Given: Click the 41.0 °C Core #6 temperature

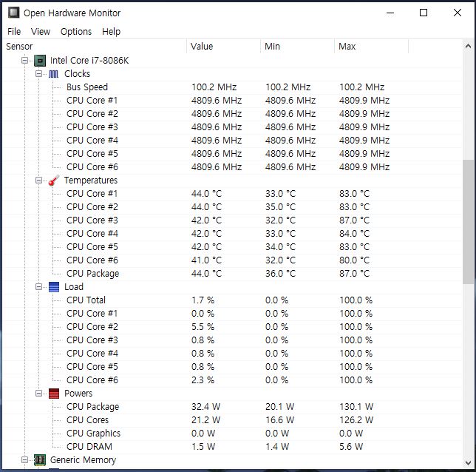Looking at the screenshot, I should click(x=206, y=260).
